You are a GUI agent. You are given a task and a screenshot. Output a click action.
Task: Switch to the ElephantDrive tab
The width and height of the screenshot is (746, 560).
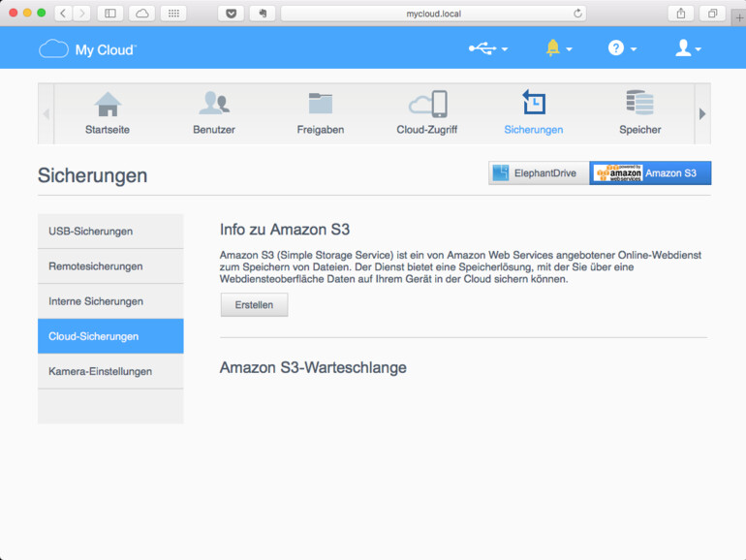[539, 172]
